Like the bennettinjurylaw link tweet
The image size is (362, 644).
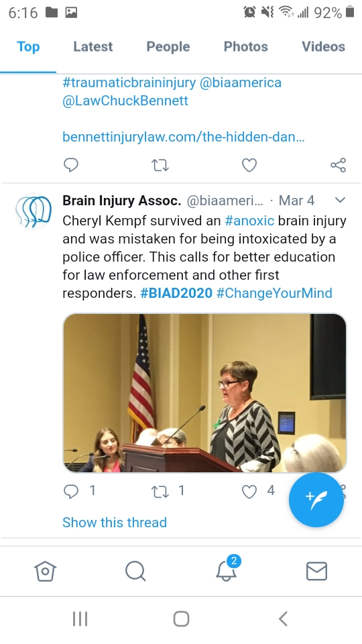pos(249,165)
